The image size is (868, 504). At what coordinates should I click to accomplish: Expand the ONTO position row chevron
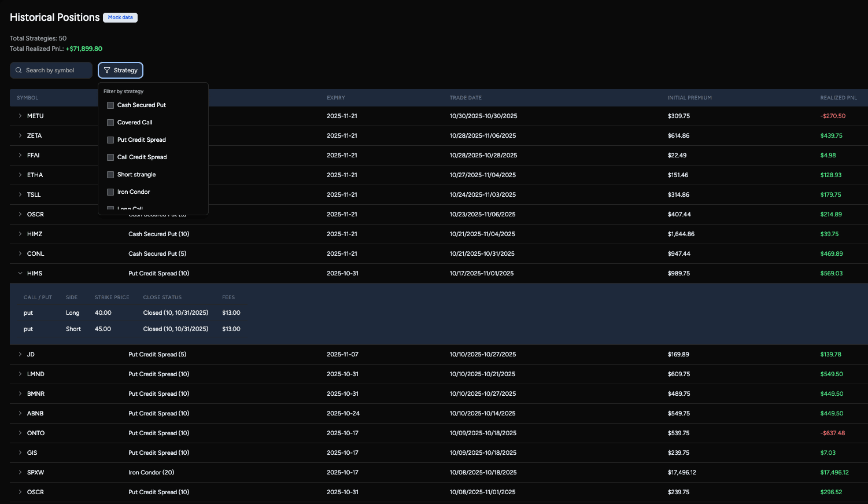click(20, 433)
